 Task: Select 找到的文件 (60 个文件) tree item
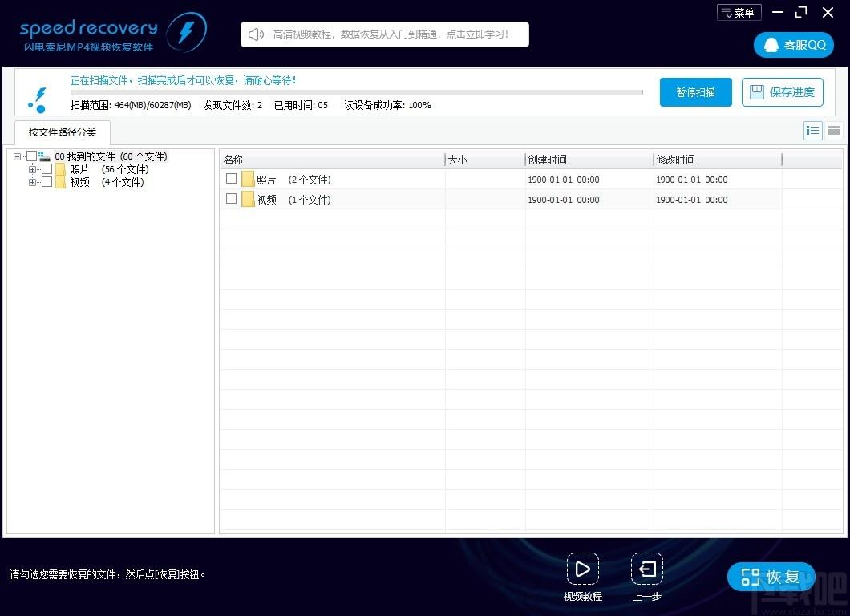coord(111,156)
